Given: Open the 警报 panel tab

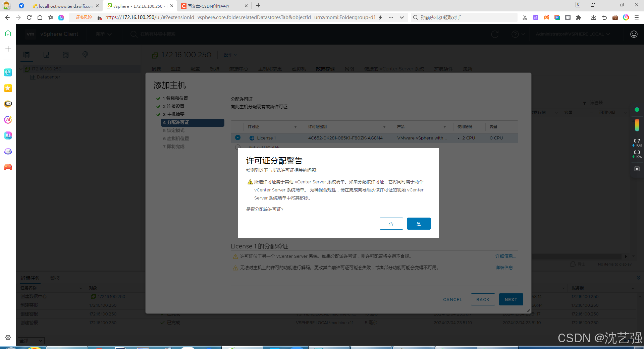Looking at the screenshot, I should click(x=55, y=278).
